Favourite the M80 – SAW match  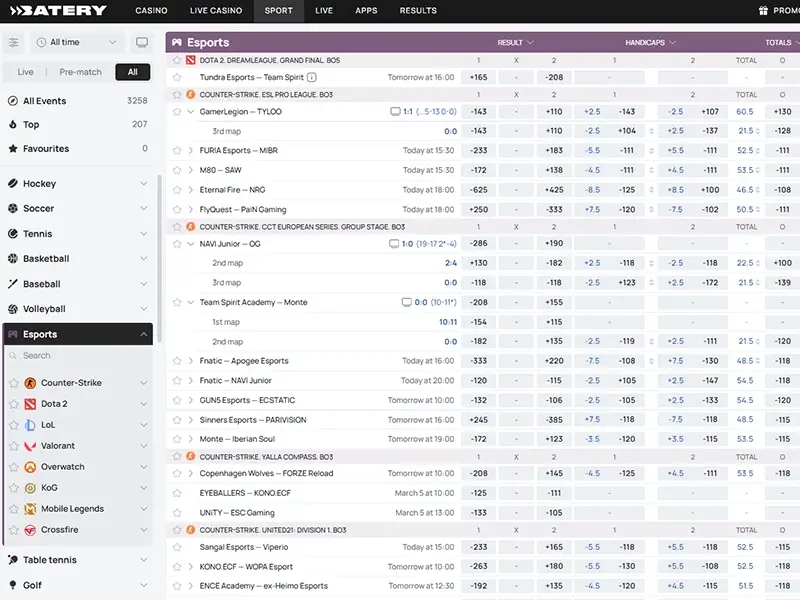177,170
